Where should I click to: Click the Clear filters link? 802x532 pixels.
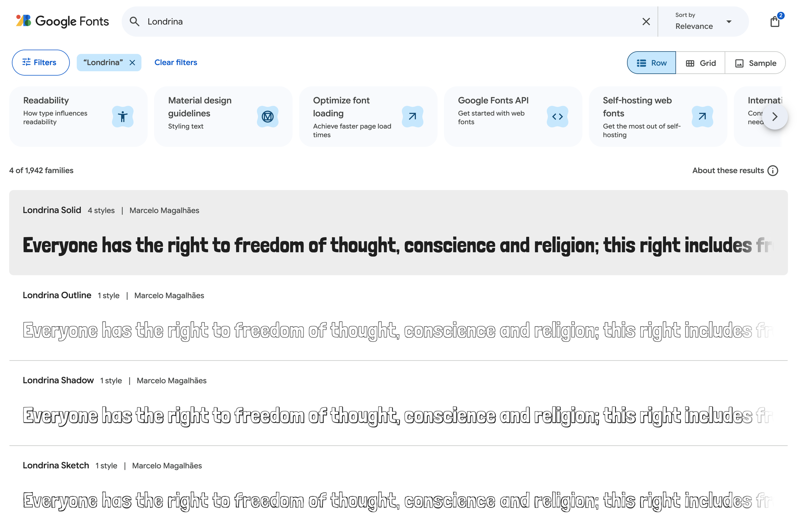pos(175,62)
